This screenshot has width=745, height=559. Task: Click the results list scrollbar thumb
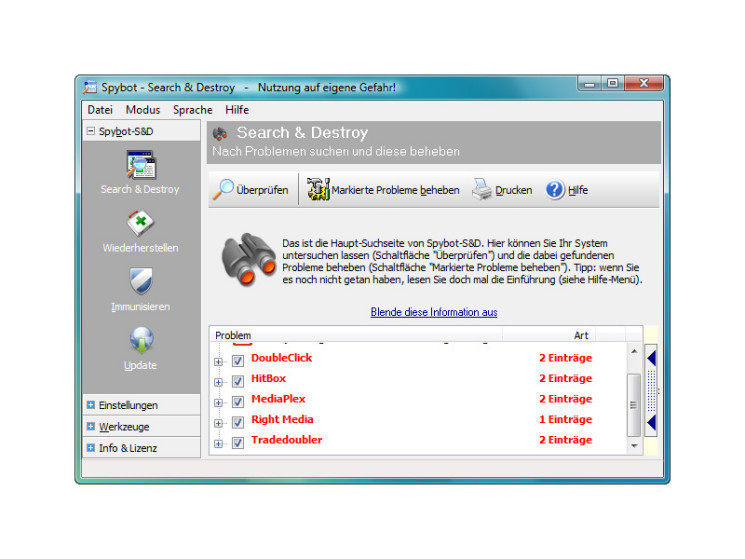633,405
